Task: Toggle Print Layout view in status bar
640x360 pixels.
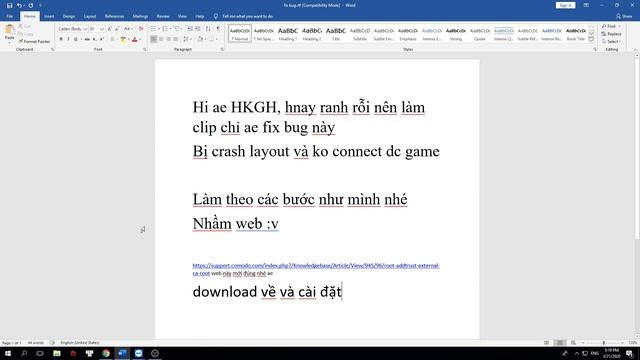Action: (560, 342)
